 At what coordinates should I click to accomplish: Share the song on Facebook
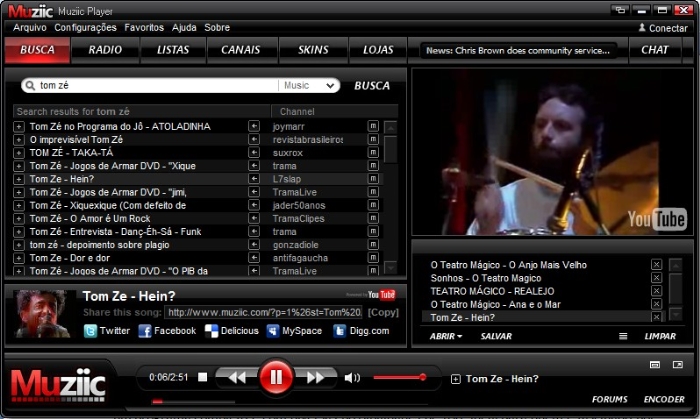[167, 330]
